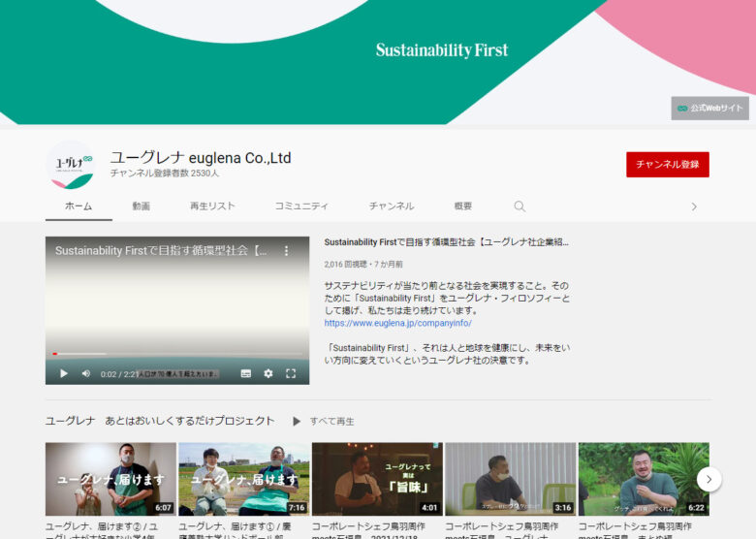Image resolution: width=756 pixels, height=539 pixels.
Task: Seek along the video progress bar
Action: pos(177,354)
